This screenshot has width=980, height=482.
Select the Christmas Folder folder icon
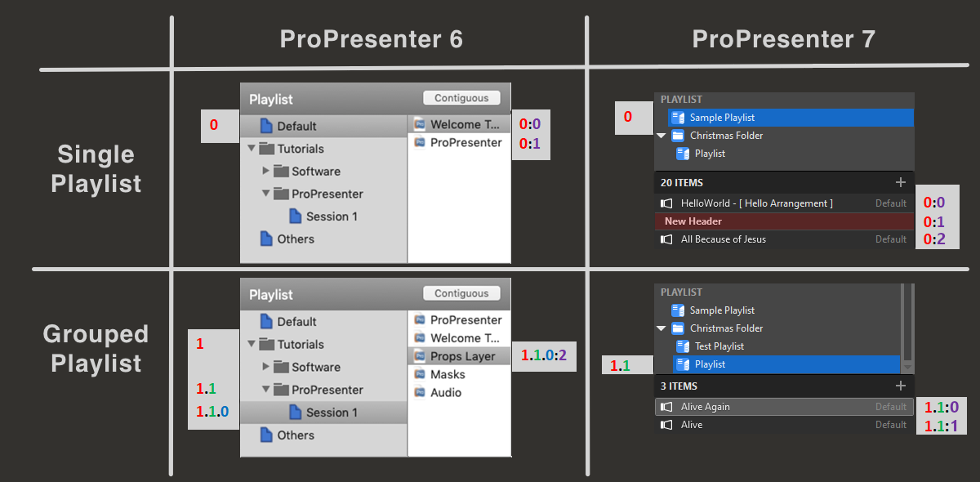click(679, 135)
